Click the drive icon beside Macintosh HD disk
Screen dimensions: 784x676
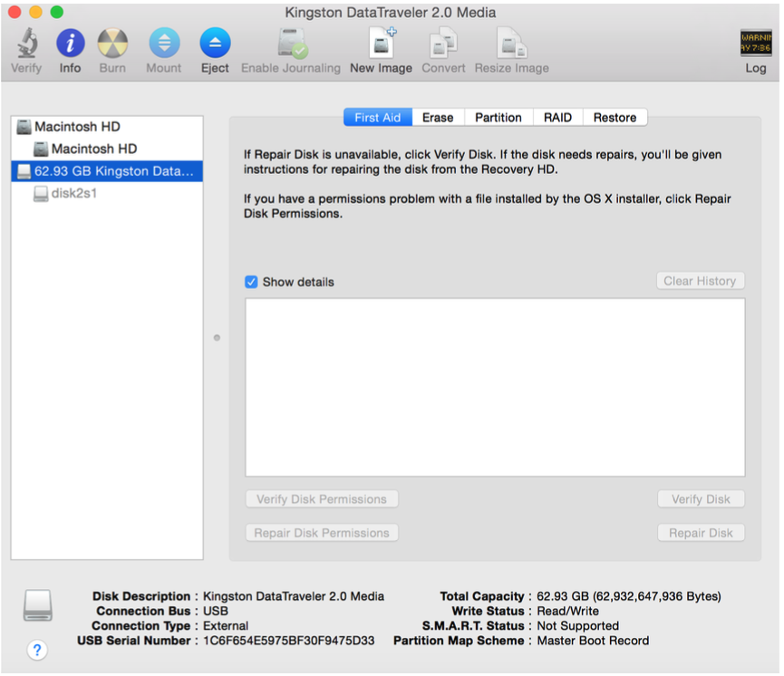click(24, 127)
